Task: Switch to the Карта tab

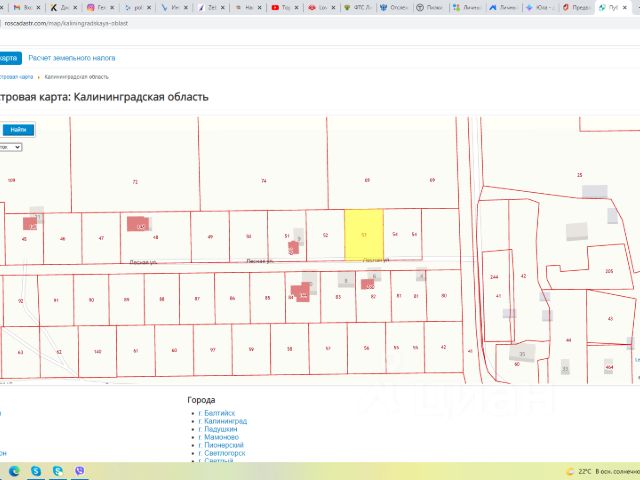Action: pos(8,58)
